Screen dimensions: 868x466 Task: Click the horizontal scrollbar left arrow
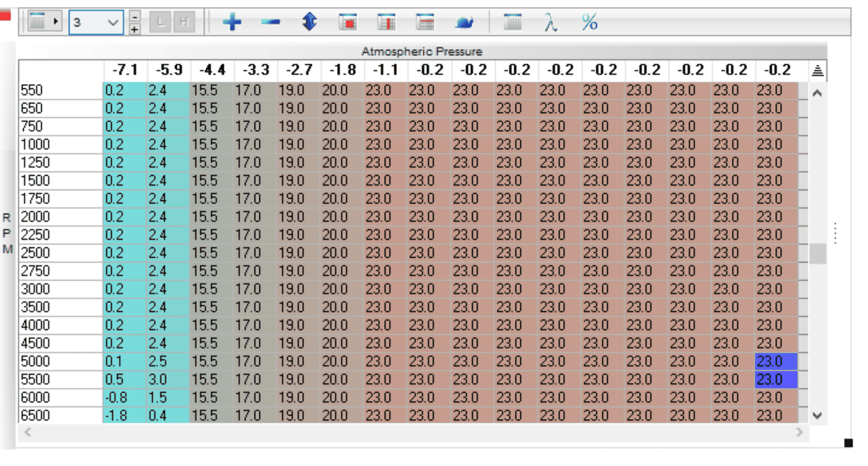pos(27,432)
